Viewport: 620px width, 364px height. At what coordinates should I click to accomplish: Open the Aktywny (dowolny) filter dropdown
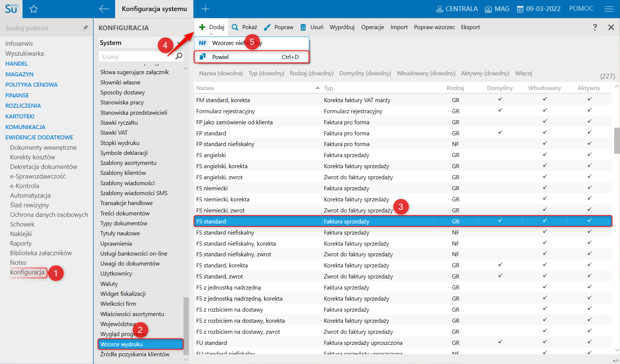coord(485,73)
